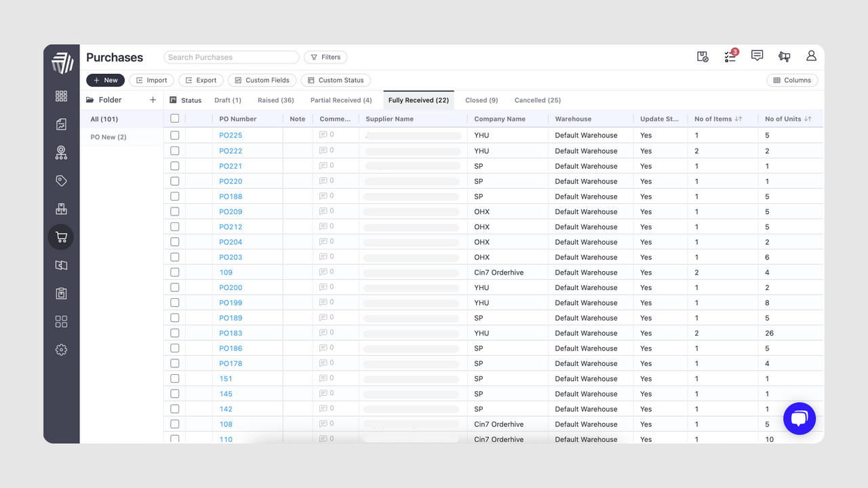
Task: Open the hierarchy network icon in the sidebar
Action: pyautogui.click(x=61, y=152)
